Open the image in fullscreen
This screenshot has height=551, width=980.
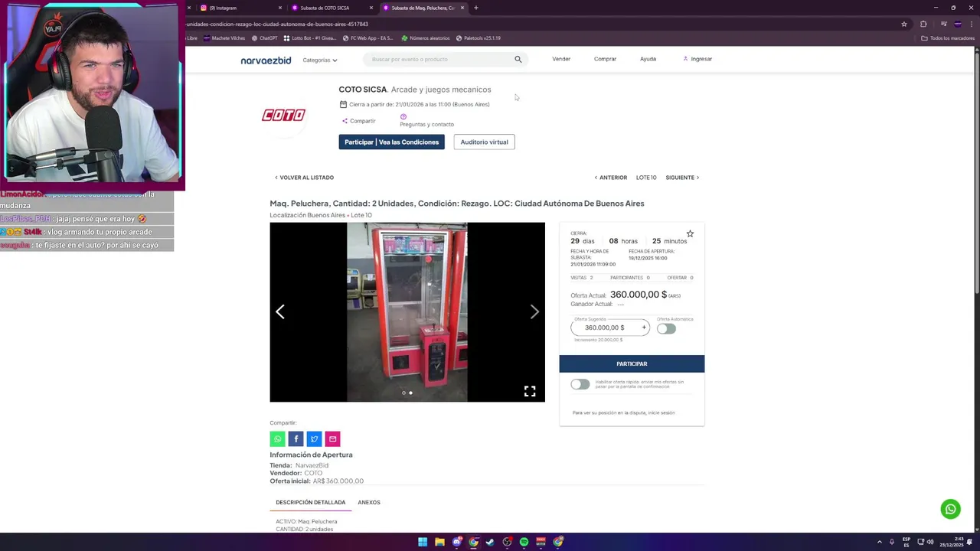pos(530,391)
